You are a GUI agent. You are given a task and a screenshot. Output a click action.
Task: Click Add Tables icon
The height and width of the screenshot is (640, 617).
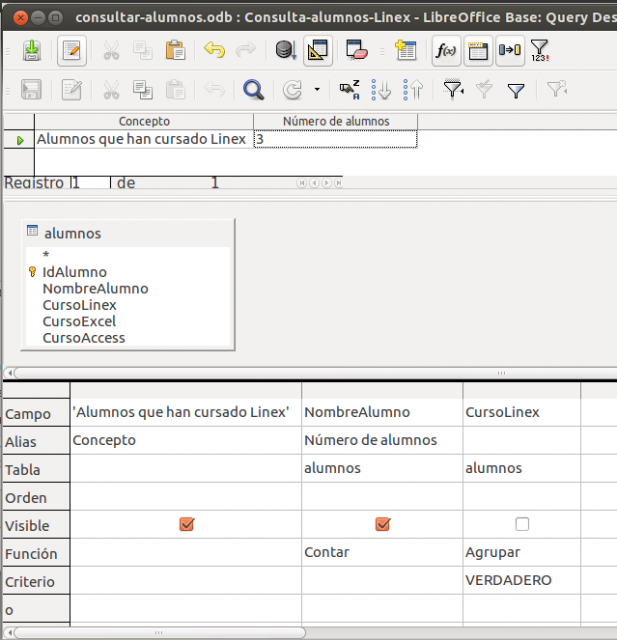click(406, 51)
